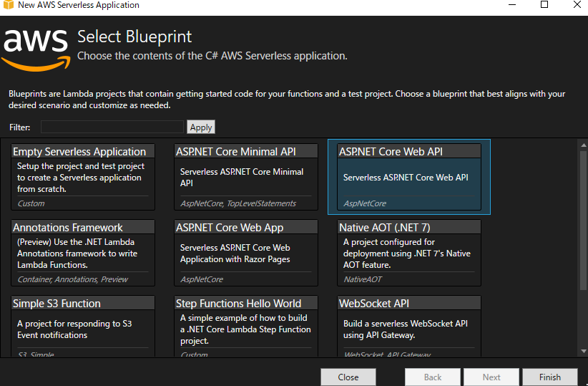Select the ASP.NET Core Web API blueprint
This screenshot has height=386, width=588.
tap(409, 177)
